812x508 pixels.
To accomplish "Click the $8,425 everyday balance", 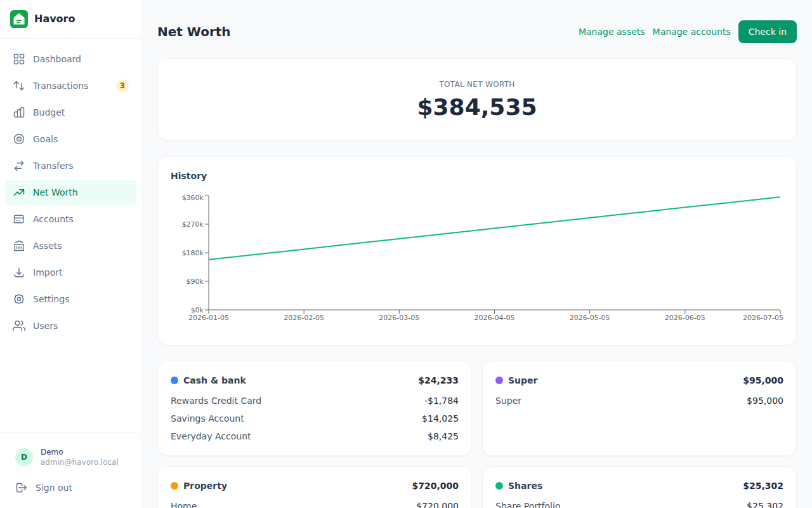I will click(443, 436).
